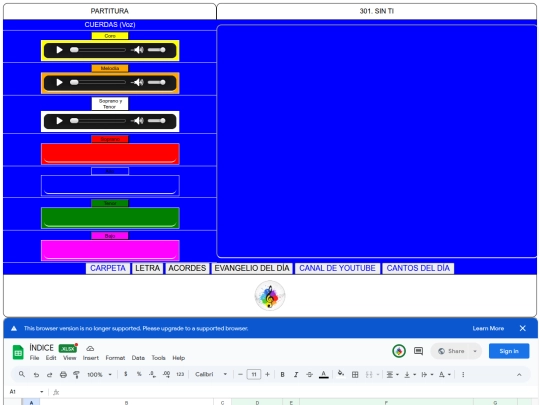Open the Calibri font dropdown
Viewport: 540px width, 405px height.
click(x=211, y=374)
